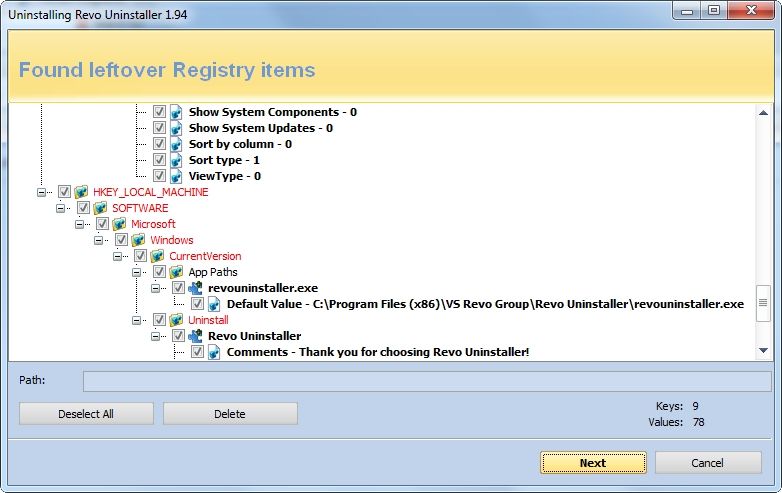The height and width of the screenshot is (493, 782).
Task: Click the Sort type value icon
Action: 176,160
